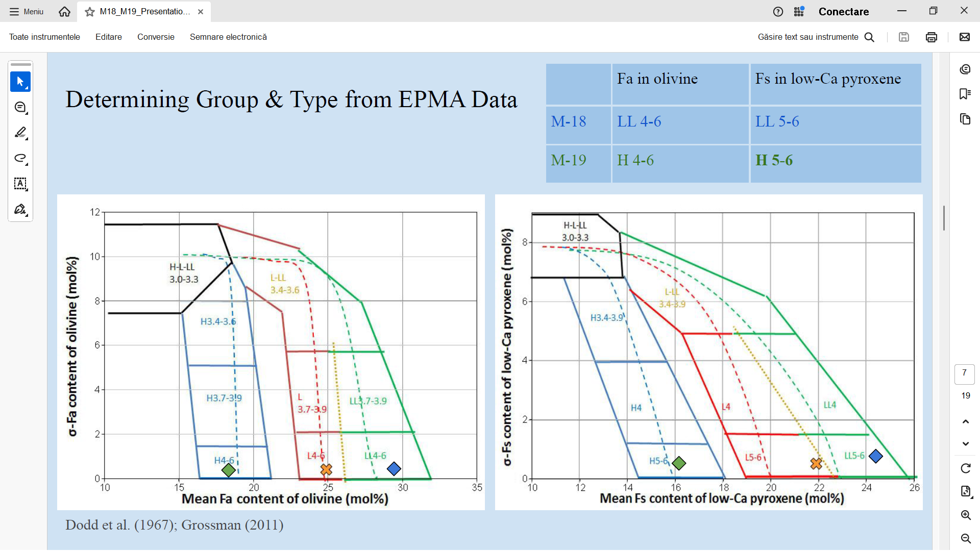
Task: Open the fill and sign tool
Action: [x=20, y=209]
